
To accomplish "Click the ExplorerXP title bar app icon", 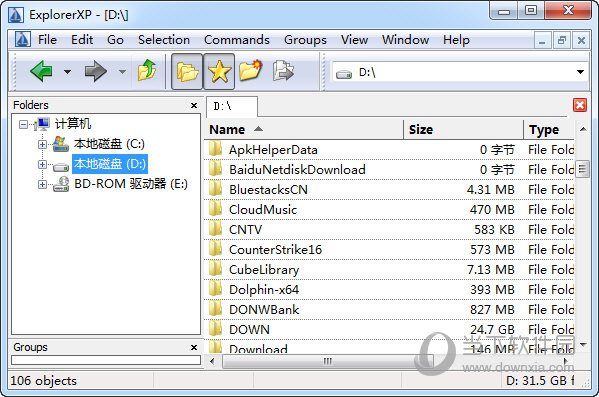I will [16, 15].
